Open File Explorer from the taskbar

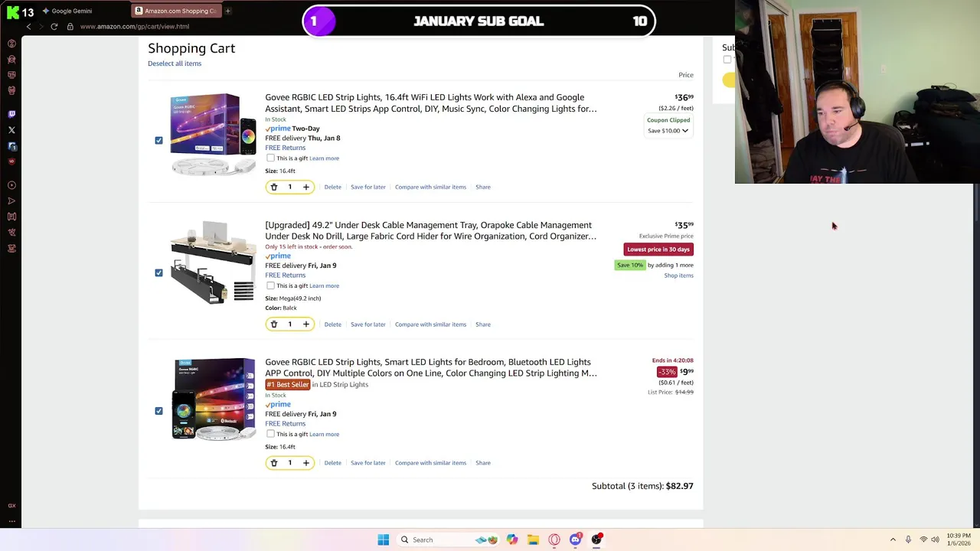click(533, 540)
